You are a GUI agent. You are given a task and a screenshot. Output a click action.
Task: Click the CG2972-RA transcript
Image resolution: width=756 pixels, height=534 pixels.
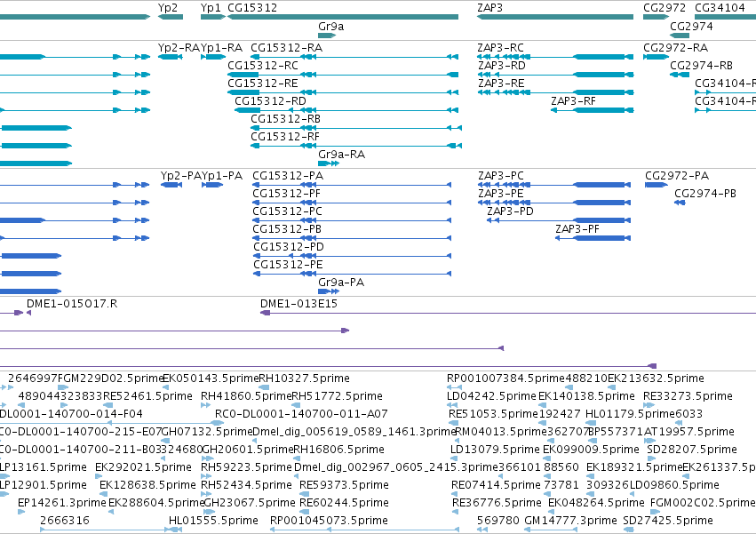(x=675, y=48)
